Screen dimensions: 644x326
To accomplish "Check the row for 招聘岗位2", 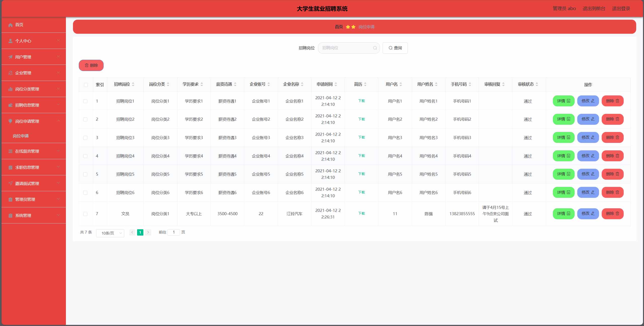I will [85, 119].
